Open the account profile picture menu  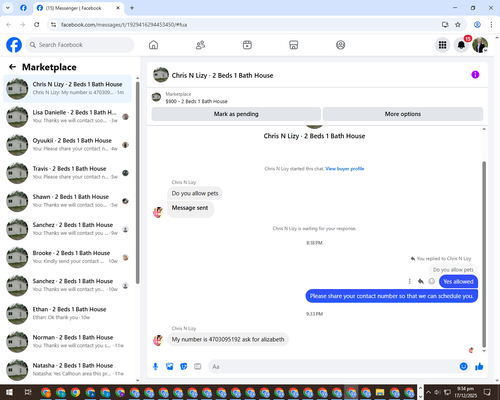(x=480, y=45)
